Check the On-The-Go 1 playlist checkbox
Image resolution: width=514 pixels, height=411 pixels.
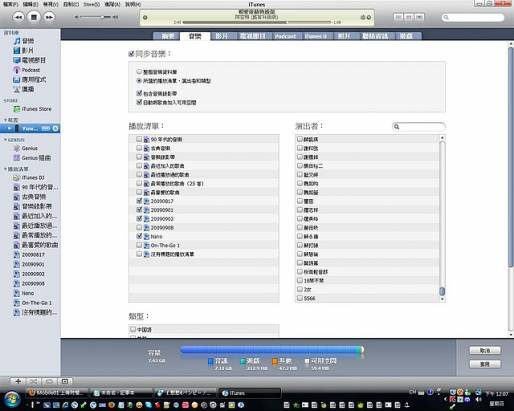click(139, 245)
